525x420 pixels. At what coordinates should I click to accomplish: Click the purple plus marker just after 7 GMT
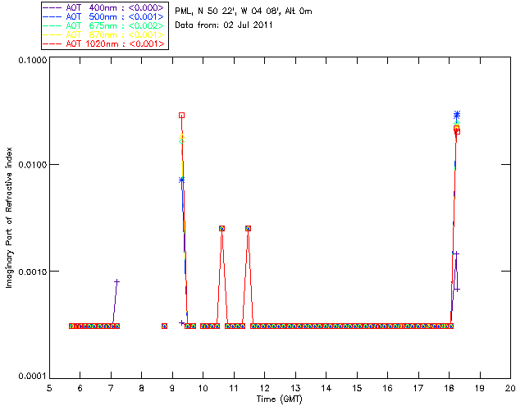click(x=116, y=282)
